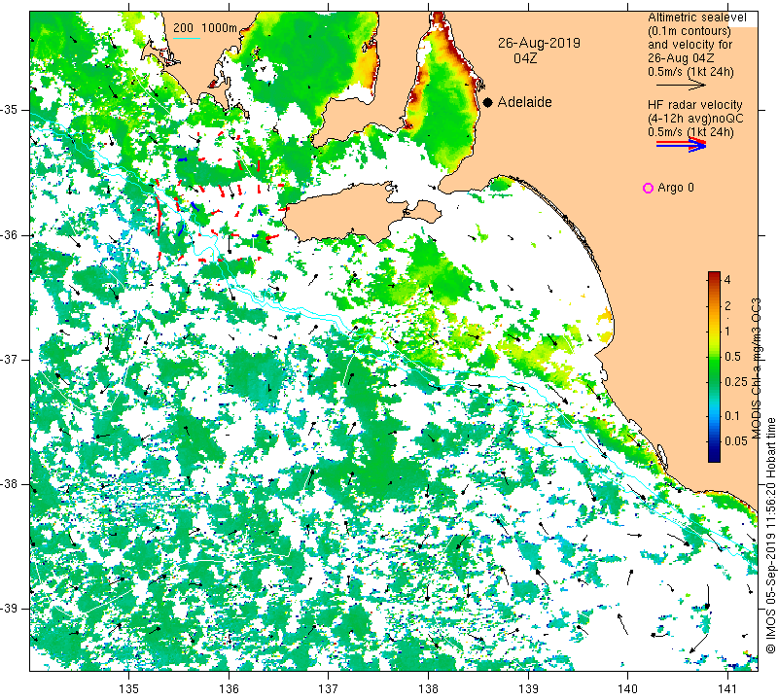The width and height of the screenshot is (778, 700).
Task: Click the longitude axis label 136
Action: point(229,689)
